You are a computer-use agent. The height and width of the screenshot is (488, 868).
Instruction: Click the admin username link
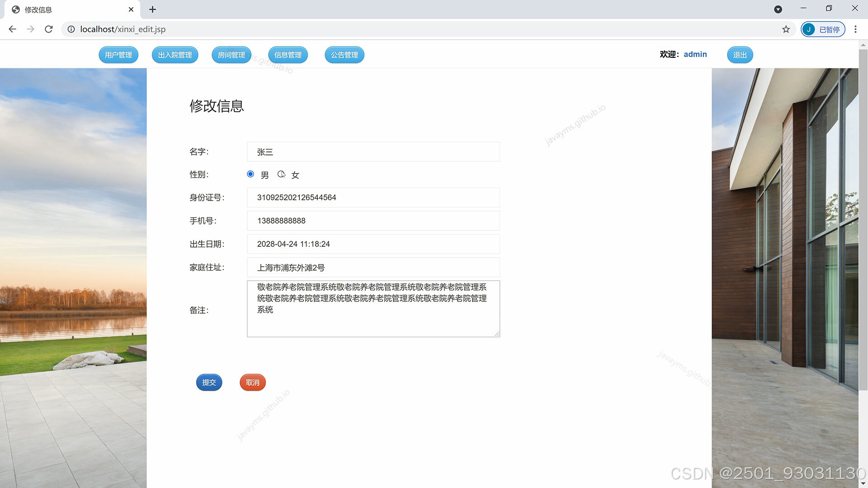click(695, 54)
